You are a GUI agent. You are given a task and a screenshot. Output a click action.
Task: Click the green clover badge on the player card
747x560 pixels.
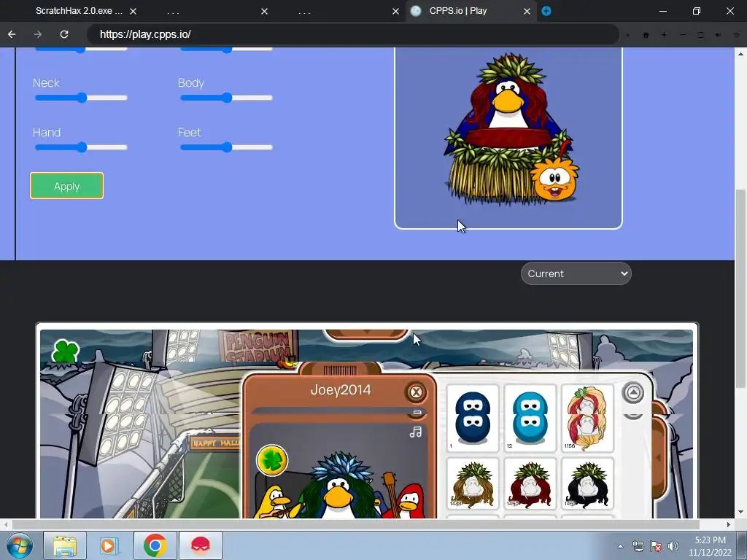(x=272, y=460)
